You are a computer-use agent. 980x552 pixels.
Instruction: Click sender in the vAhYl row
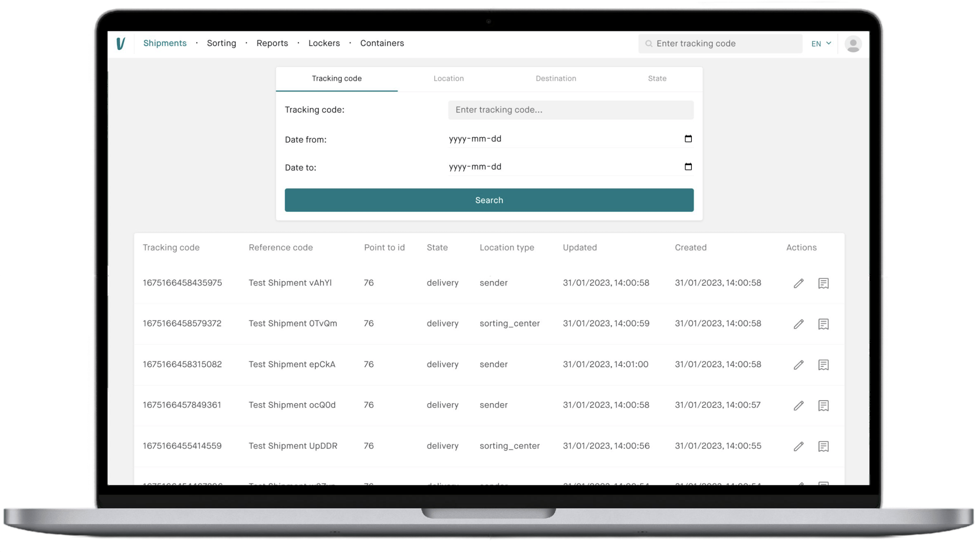point(494,283)
